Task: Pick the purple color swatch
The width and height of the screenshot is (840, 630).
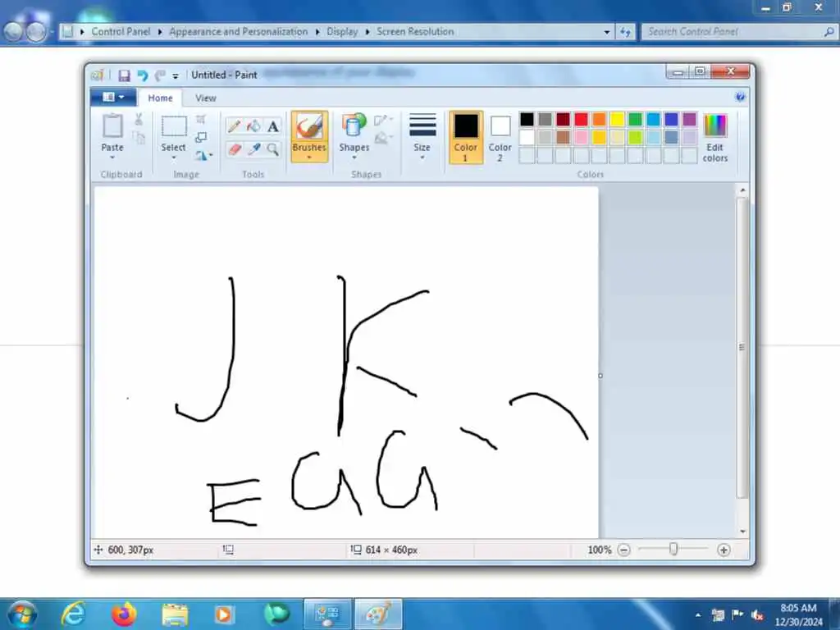Action: 689,119
